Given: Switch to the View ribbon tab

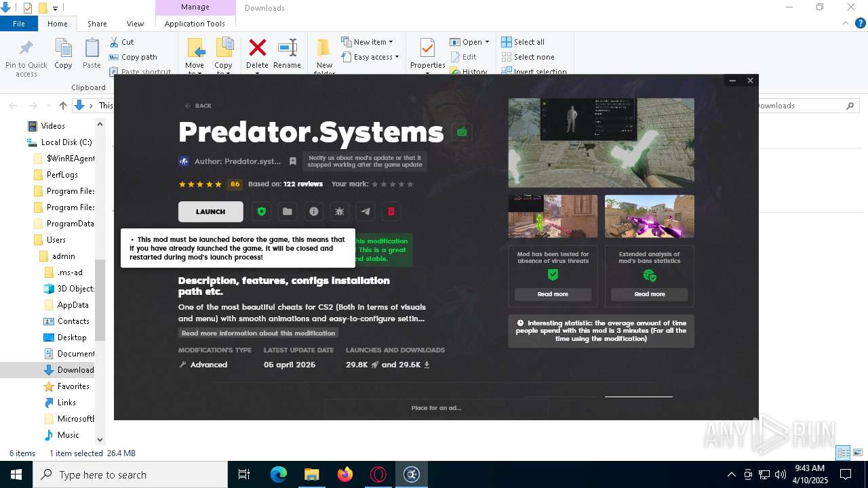Looking at the screenshot, I should click(135, 24).
